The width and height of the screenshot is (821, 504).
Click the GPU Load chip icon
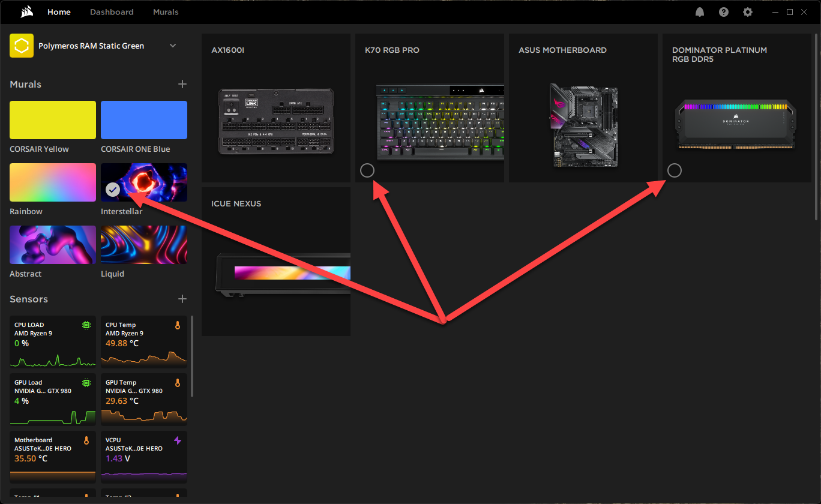pos(86,383)
